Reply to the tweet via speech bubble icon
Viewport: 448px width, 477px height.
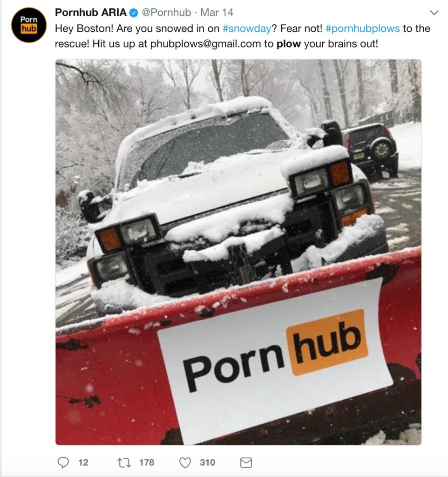coord(63,463)
